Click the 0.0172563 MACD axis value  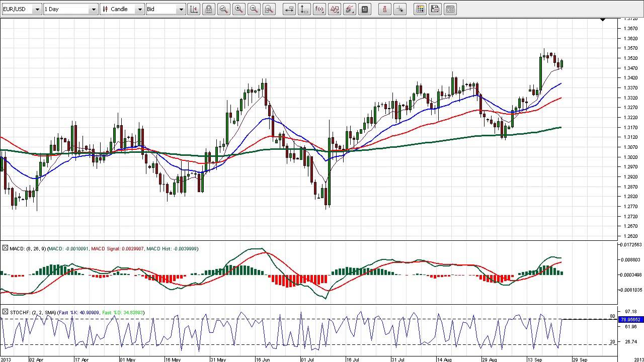pyautogui.click(x=632, y=245)
